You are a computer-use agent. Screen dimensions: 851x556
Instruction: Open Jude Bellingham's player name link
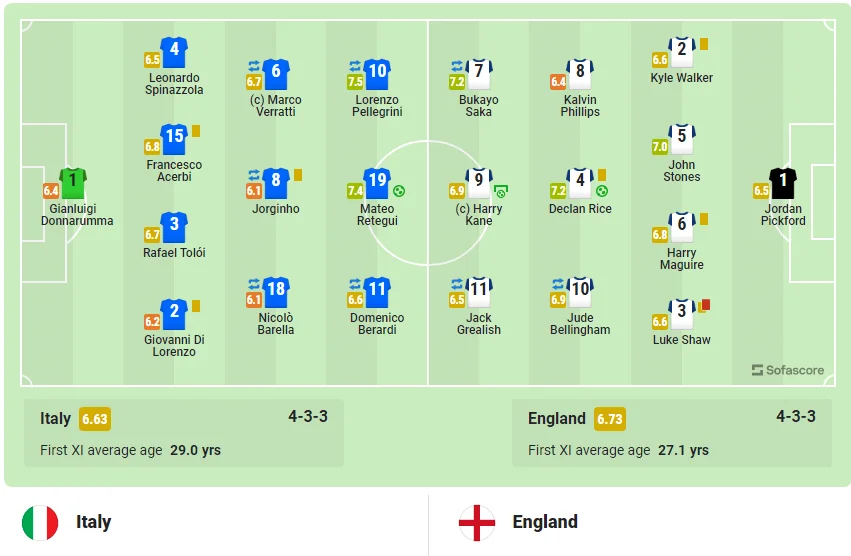tap(580, 324)
